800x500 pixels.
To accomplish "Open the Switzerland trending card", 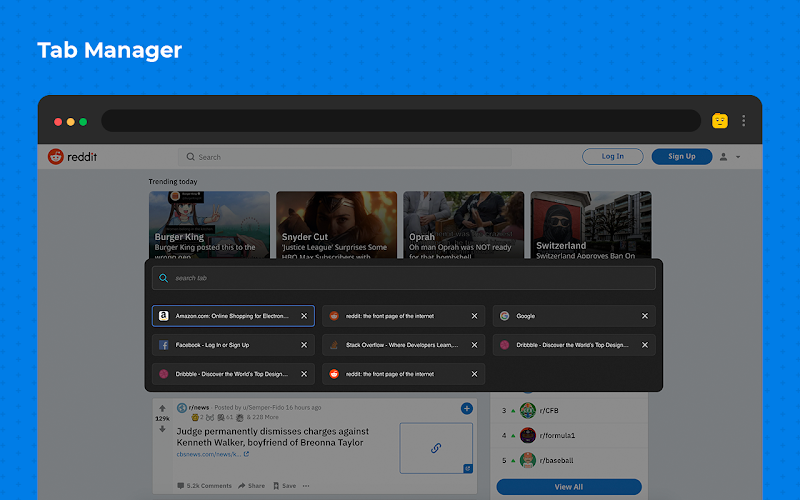I will click(591, 224).
